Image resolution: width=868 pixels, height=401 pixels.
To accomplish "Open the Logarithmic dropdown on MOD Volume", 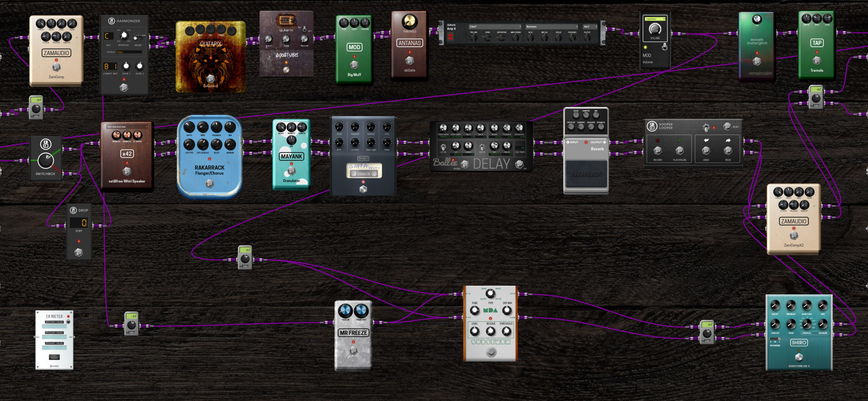I will coord(655,19).
